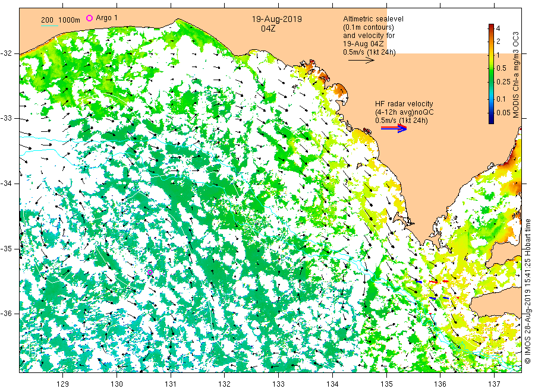Viewport: 535px width, 392px height.
Task: Click the 'and velocity for' legend line
Action: [x=369, y=36]
